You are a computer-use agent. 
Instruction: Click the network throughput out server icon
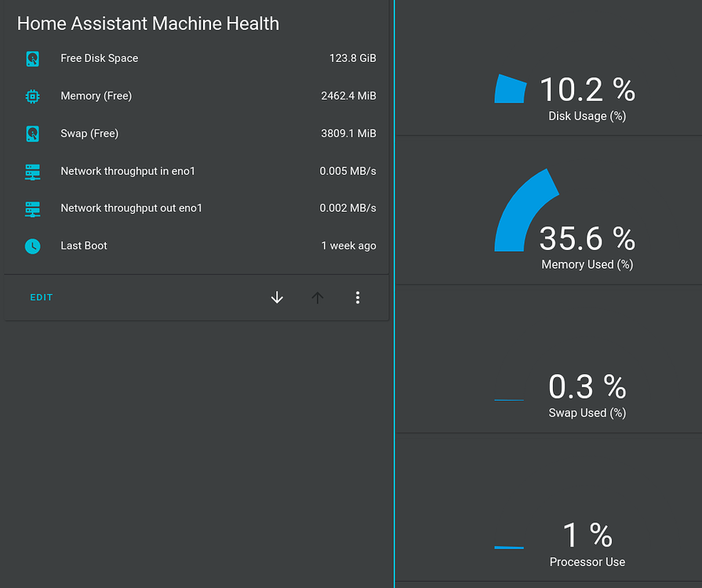31,209
